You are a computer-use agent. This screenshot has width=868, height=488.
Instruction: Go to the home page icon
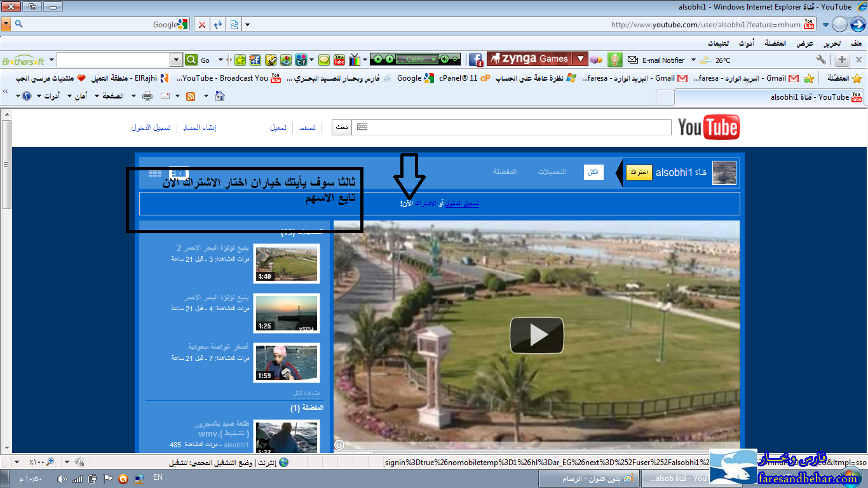tap(220, 96)
